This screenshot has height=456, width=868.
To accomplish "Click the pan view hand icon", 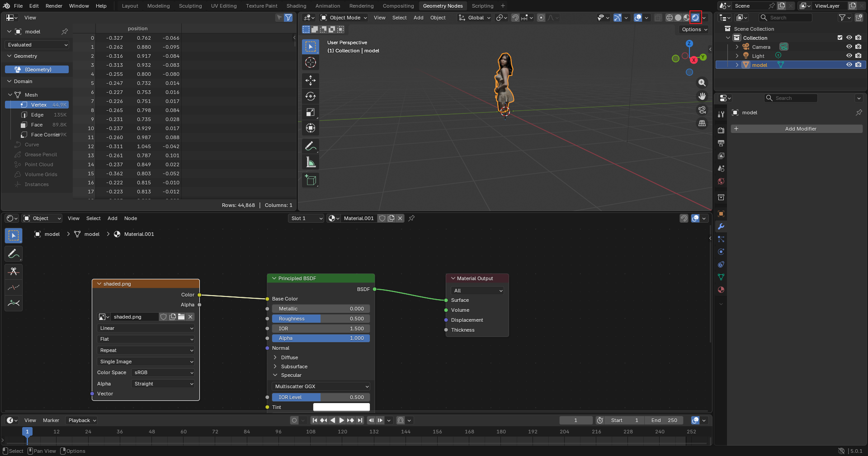I will pos(702,96).
